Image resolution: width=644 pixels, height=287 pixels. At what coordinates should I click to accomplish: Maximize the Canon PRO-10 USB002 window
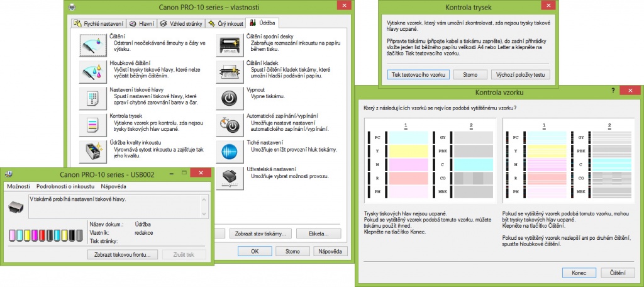point(184,174)
